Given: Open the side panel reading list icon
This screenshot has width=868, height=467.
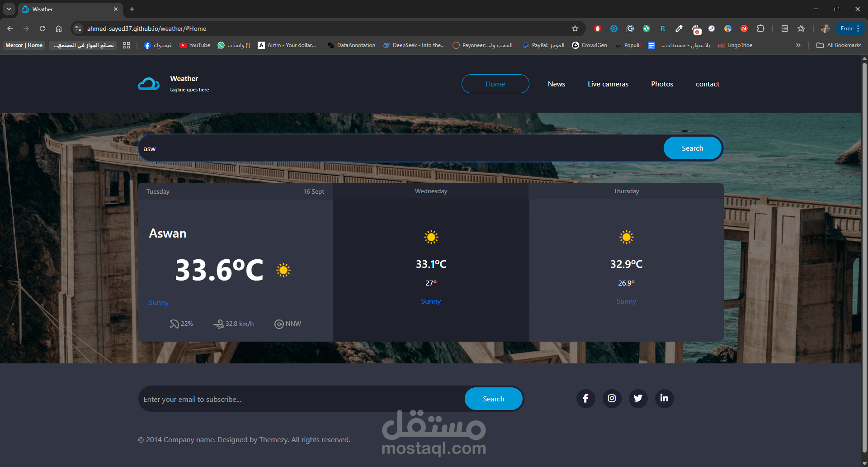Looking at the screenshot, I should tap(785, 29).
